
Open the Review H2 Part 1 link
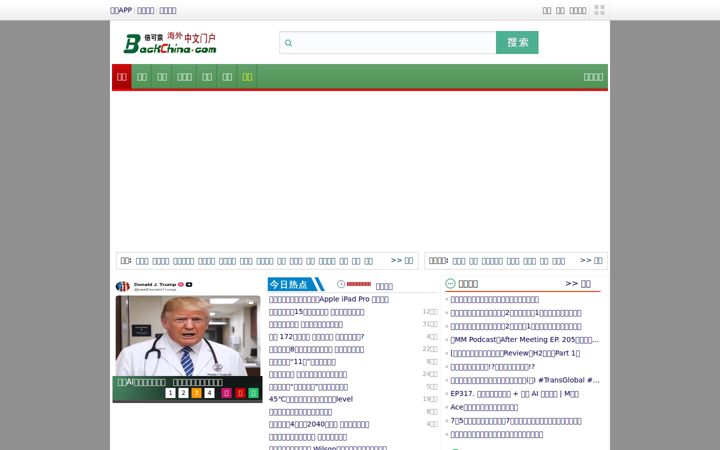[x=515, y=353]
